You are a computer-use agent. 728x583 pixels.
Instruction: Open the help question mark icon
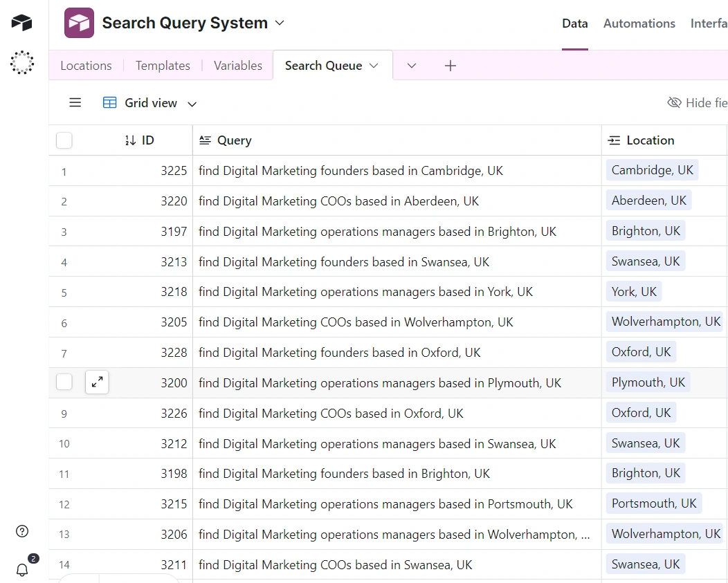22,531
